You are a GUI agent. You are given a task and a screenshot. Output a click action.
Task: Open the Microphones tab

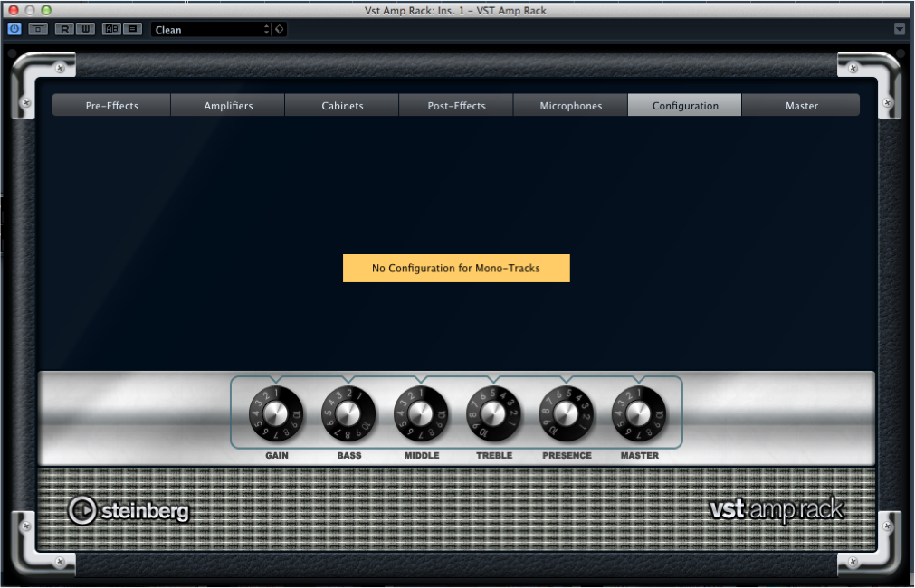[x=570, y=105]
